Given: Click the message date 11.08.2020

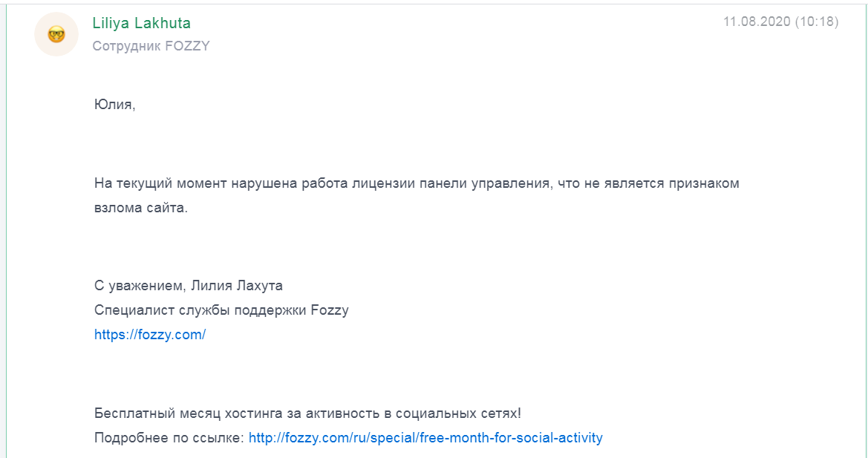Looking at the screenshot, I should [x=757, y=22].
